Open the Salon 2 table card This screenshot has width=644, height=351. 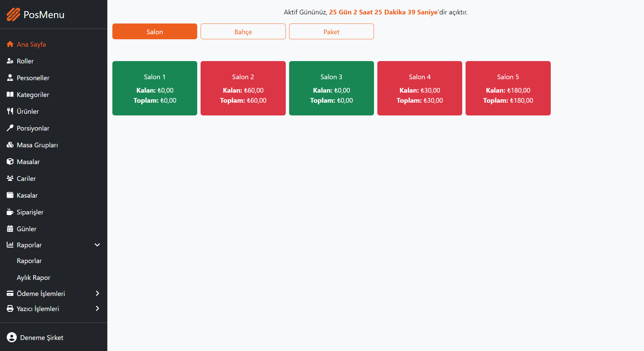point(243,88)
